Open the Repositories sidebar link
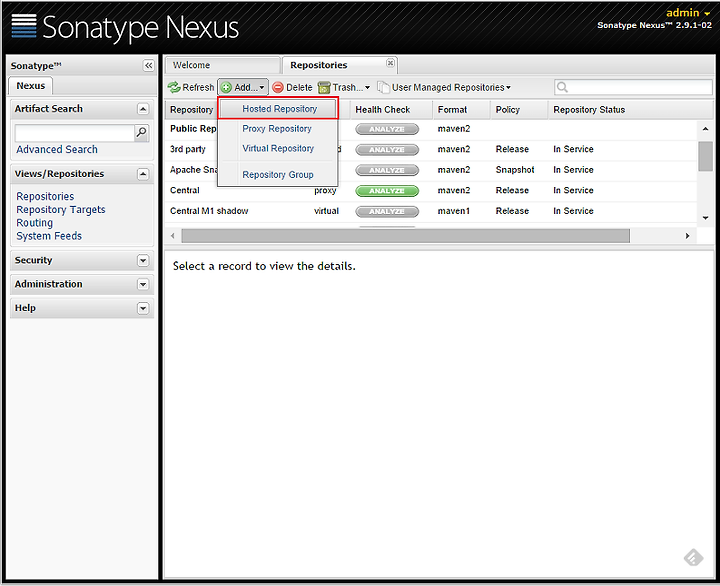The height and width of the screenshot is (586, 720). (45, 196)
